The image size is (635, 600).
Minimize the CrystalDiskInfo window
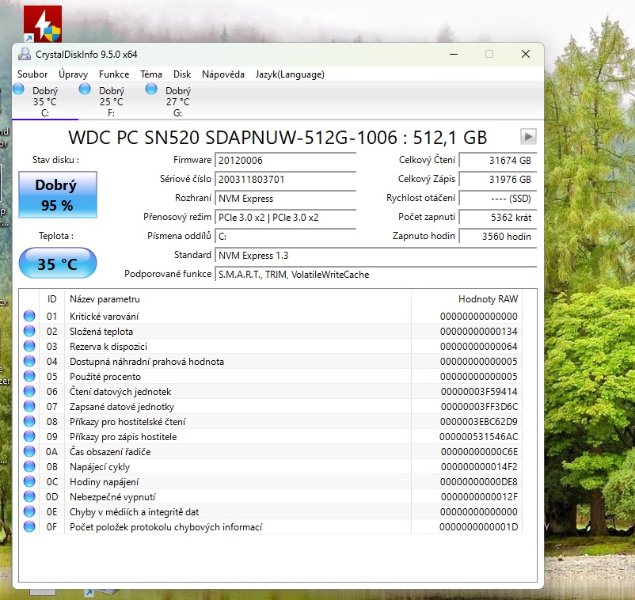(454, 54)
